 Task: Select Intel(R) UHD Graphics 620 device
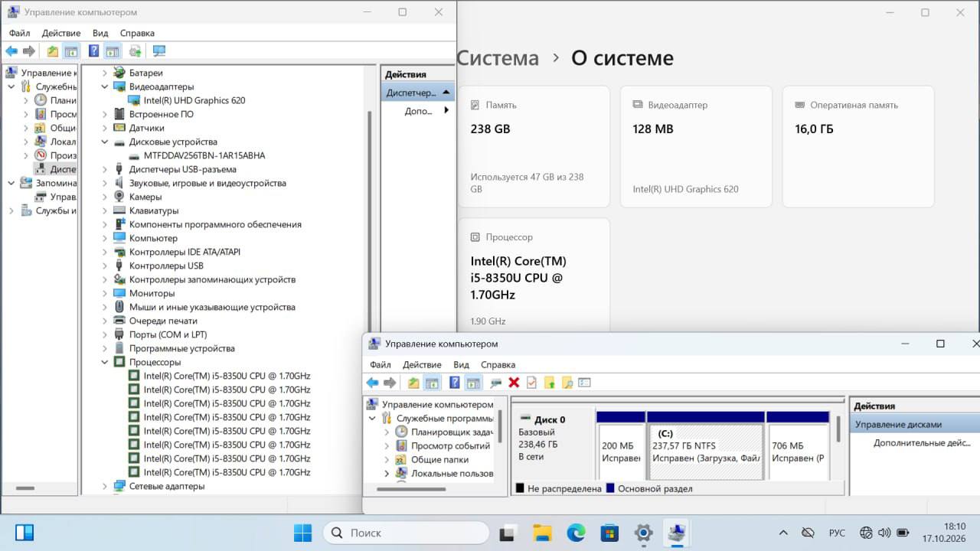tap(194, 100)
